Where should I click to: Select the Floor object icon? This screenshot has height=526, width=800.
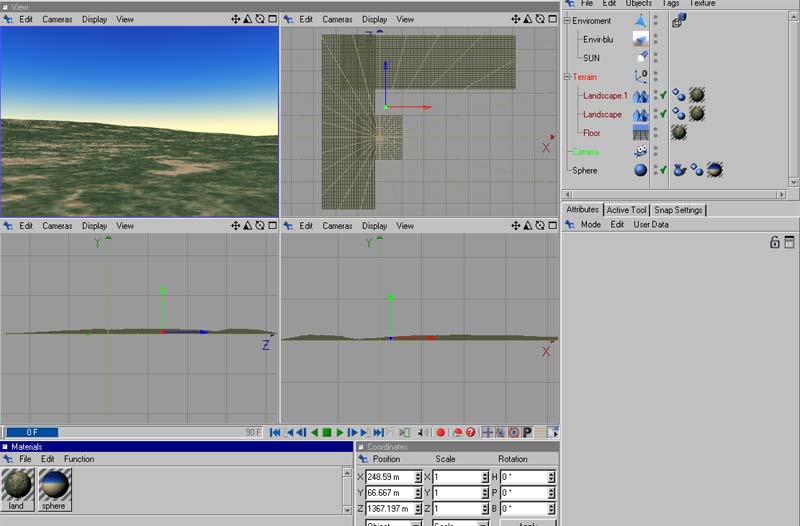pos(640,132)
